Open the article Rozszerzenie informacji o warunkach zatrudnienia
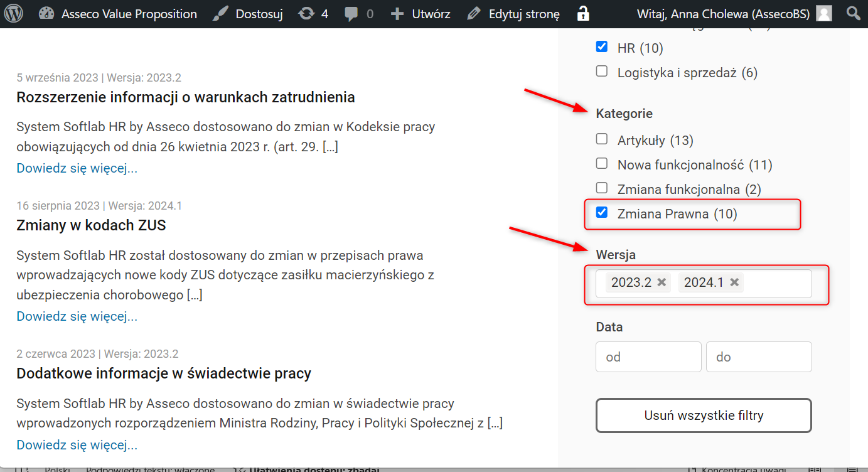This screenshot has height=472, width=868. pos(185,97)
